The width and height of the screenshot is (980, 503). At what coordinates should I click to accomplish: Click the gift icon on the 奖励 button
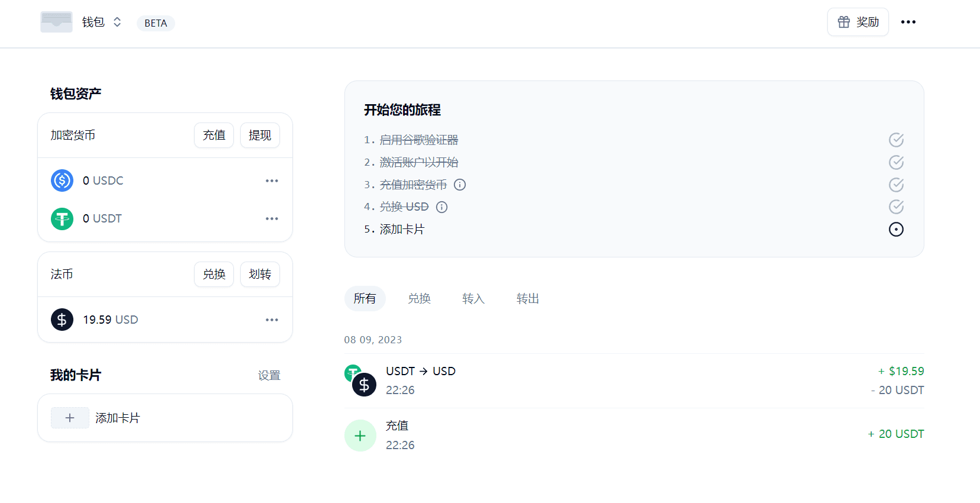[844, 21]
